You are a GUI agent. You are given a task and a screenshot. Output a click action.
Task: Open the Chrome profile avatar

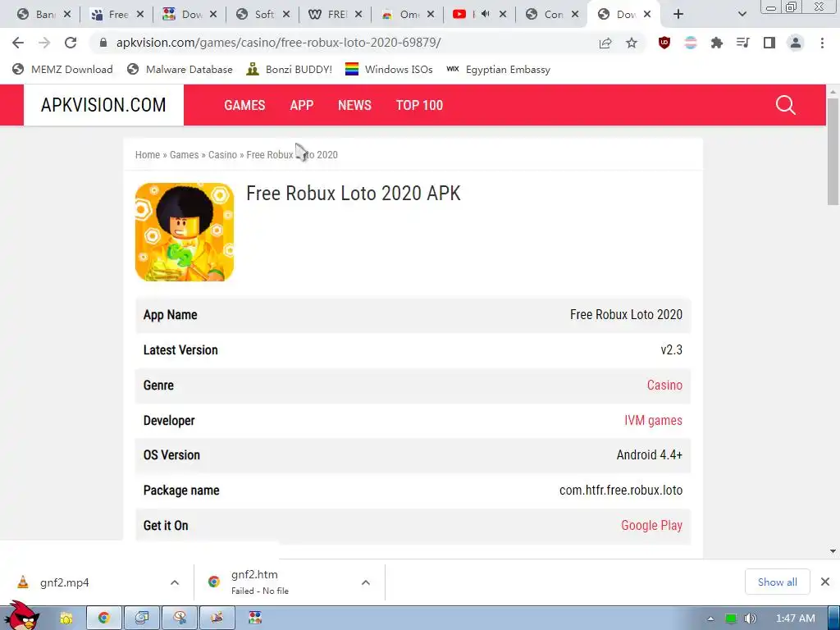[796, 43]
